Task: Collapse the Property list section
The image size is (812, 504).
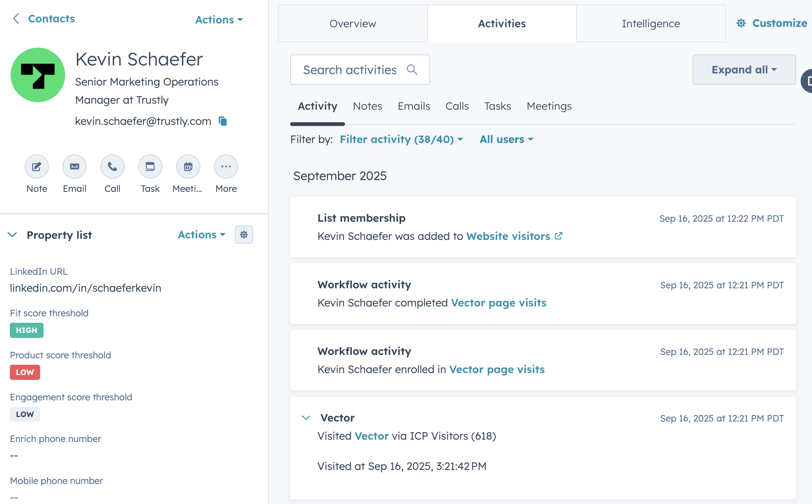Action: [12, 235]
